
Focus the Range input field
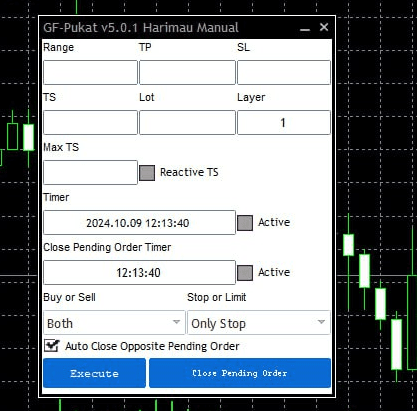click(x=90, y=72)
